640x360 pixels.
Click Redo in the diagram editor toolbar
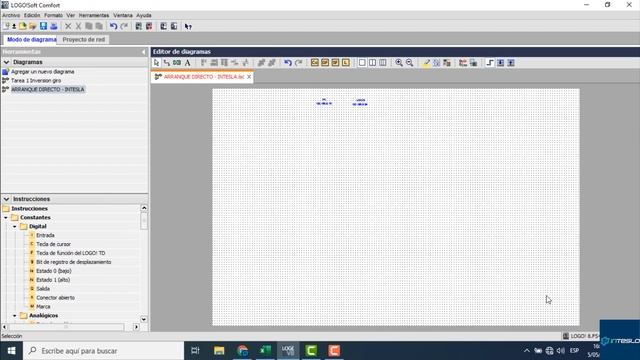298,62
